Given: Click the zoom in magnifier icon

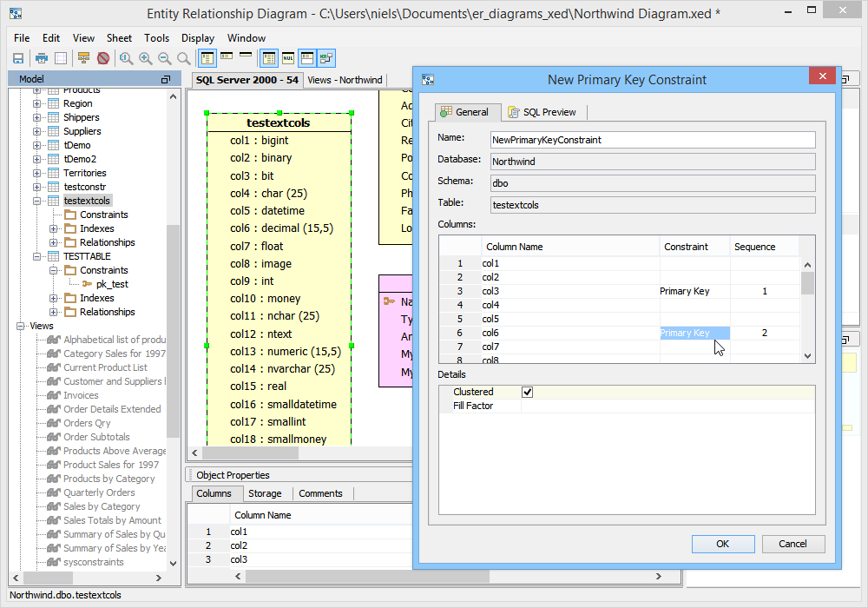Looking at the screenshot, I should pos(146,58).
